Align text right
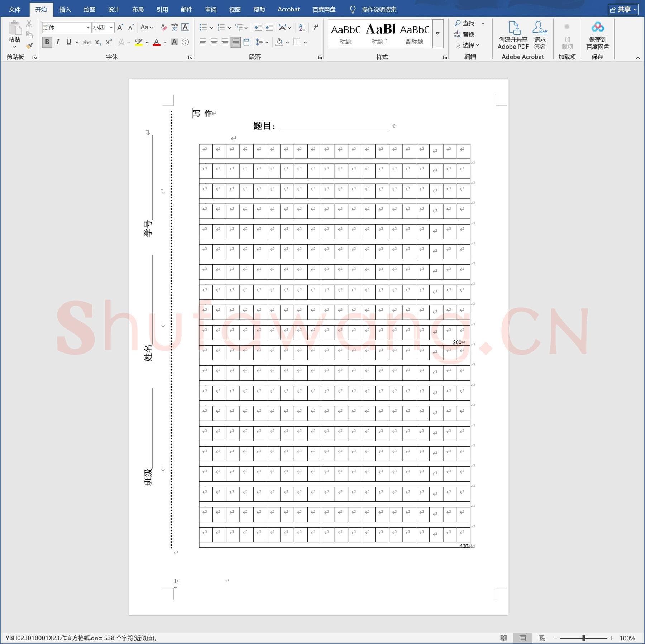The image size is (645, 644). click(x=225, y=42)
